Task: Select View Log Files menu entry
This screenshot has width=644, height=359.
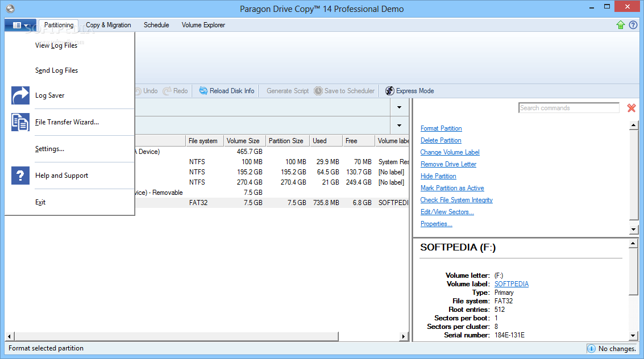Action: 56,45
